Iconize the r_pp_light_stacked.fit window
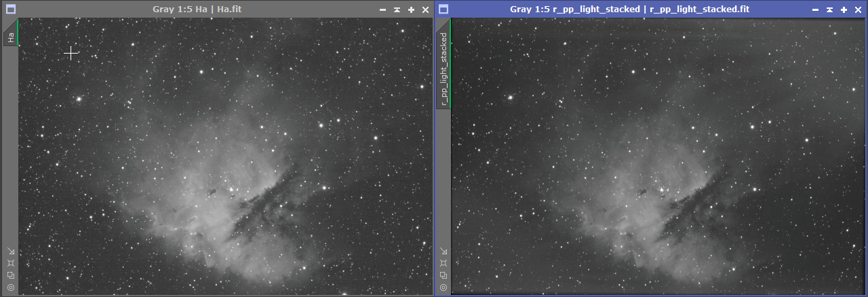This screenshot has height=297, width=868. pyautogui.click(x=816, y=10)
